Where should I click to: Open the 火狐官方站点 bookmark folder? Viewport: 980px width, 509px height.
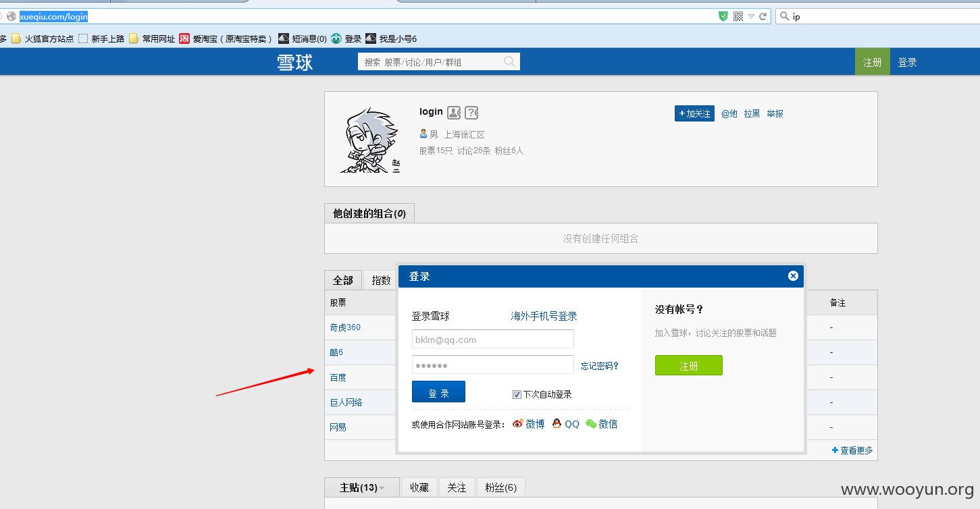click(x=43, y=38)
